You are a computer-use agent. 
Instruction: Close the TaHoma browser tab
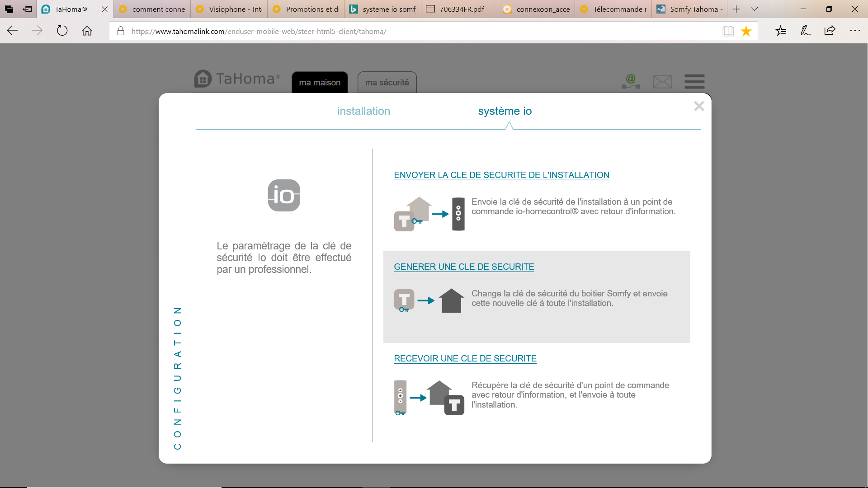click(x=104, y=9)
